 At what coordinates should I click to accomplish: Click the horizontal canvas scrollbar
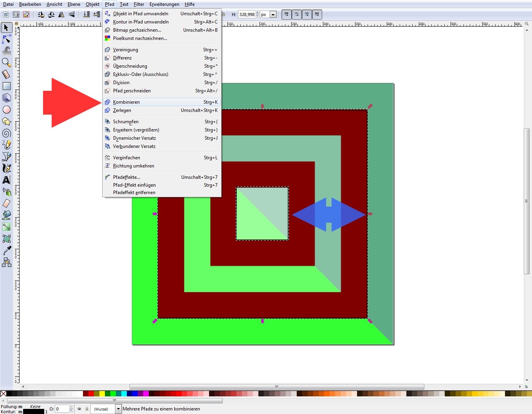277,387
